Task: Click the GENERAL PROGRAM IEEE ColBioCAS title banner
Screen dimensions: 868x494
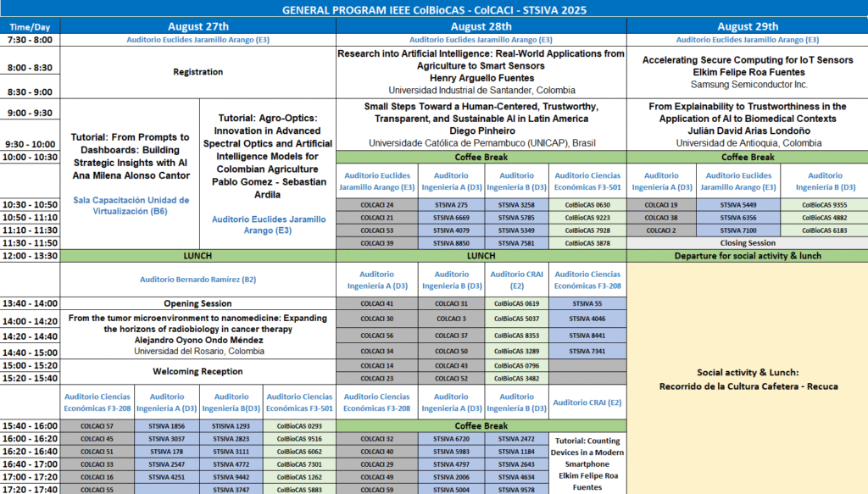Action: [434, 9]
